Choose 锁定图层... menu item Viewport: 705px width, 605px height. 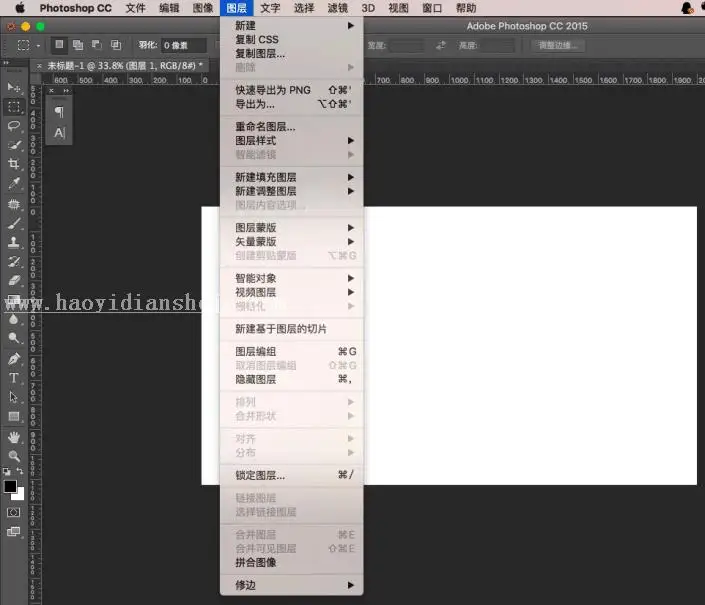292,475
